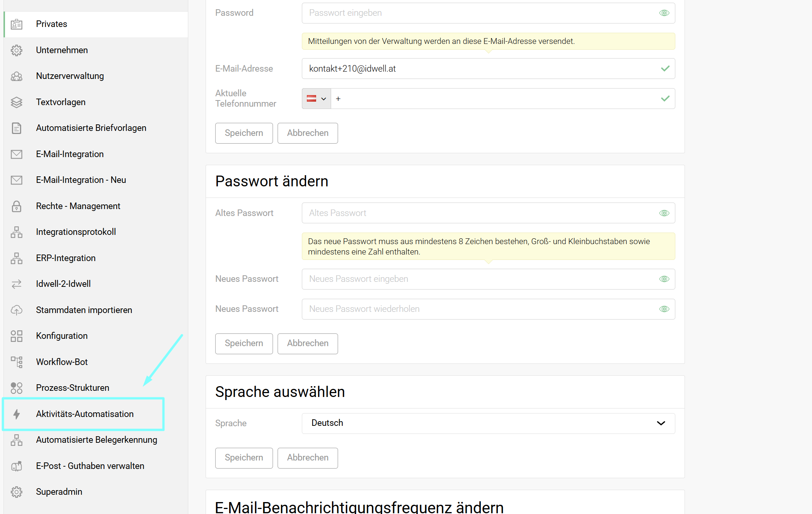Click the layers icon beside Textvorlagen

[x=17, y=102]
